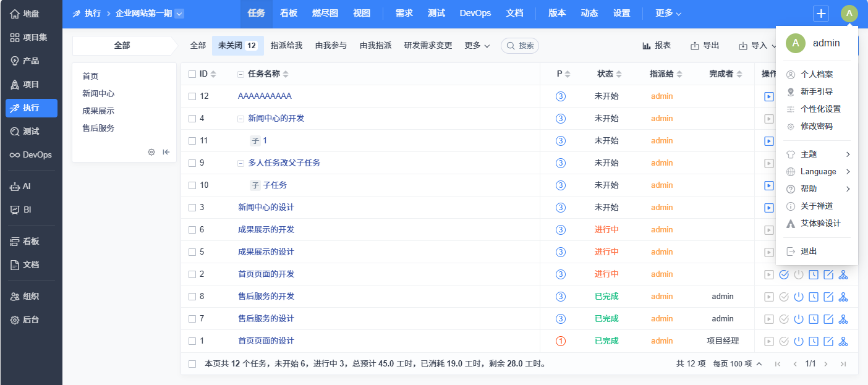Screen dimensions: 868x385
Task: Open the 成果展示的开发 task link
Action: 266,230
